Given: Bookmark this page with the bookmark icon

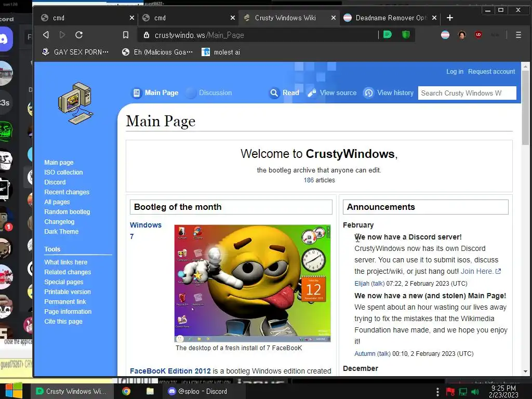Looking at the screenshot, I should (x=126, y=35).
